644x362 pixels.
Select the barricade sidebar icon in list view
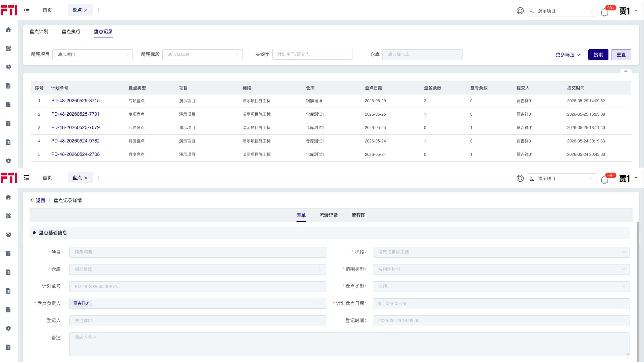(8, 67)
